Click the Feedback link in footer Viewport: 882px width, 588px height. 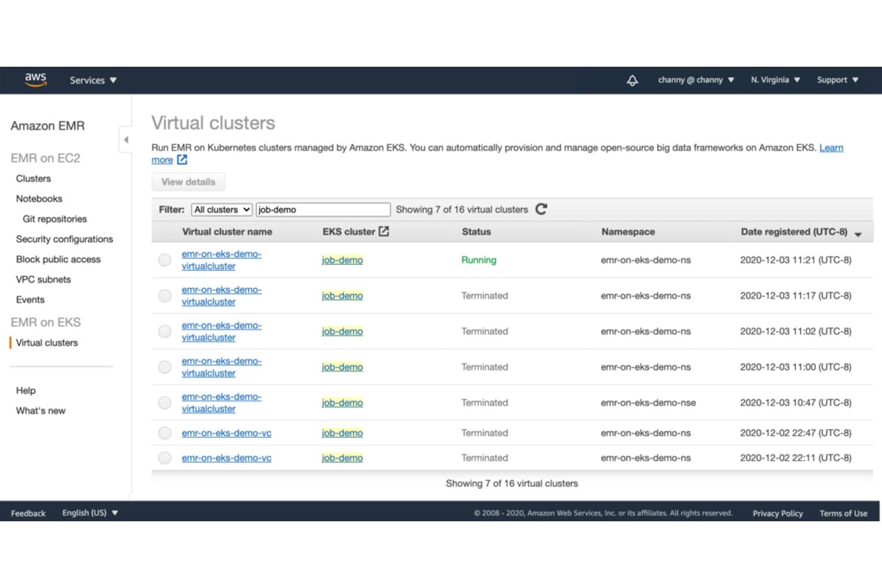[x=28, y=514]
